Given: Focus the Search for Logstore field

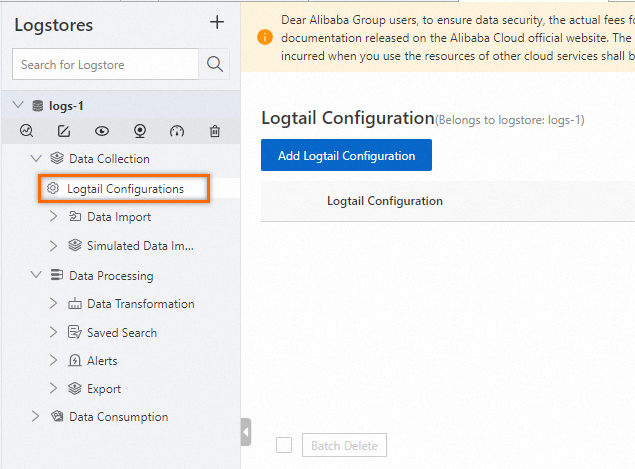Looking at the screenshot, I should tap(105, 65).
